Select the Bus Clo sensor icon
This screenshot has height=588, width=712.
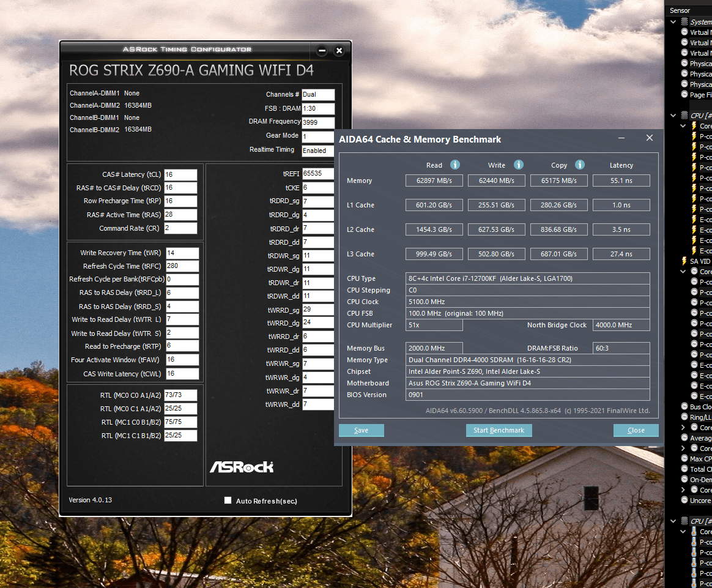tap(684, 406)
